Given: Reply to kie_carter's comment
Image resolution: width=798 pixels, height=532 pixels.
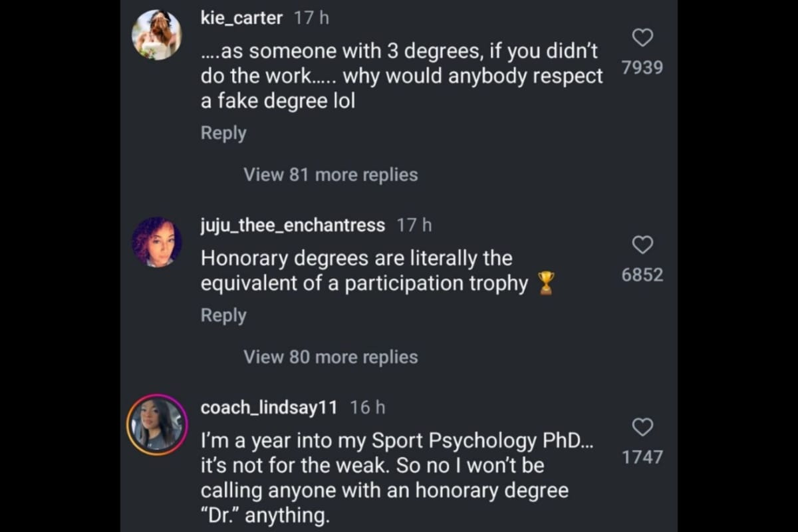Looking at the screenshot, I should [223, 132].
